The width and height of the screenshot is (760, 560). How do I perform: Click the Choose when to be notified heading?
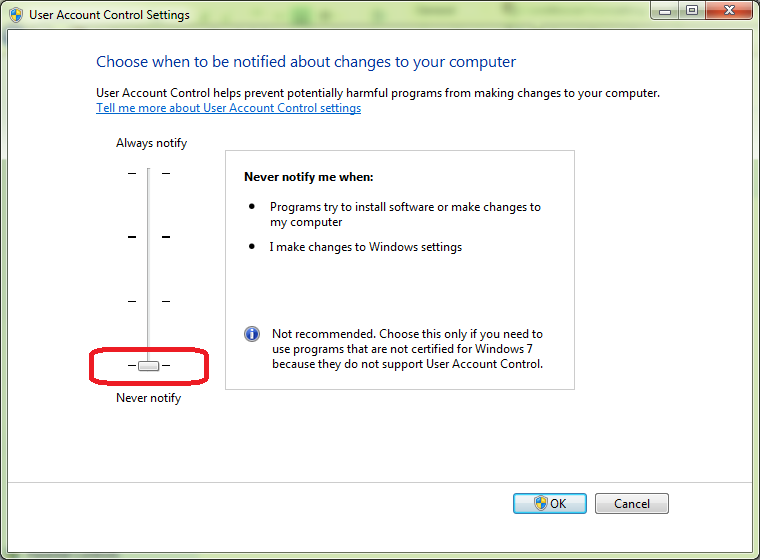click(306, 62)
